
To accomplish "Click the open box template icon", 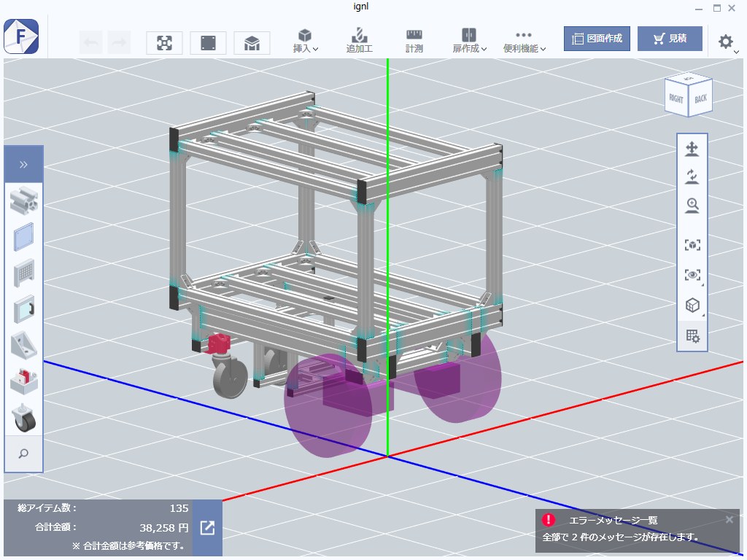I will click(252, 43).
